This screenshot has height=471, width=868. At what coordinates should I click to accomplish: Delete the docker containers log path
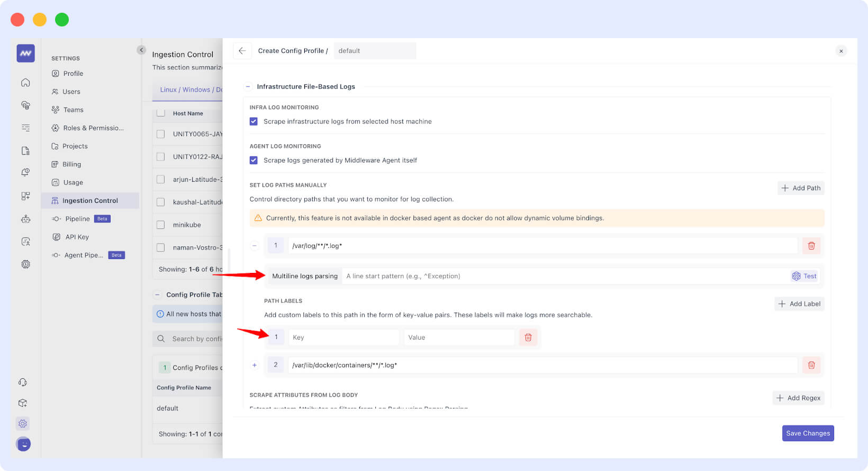point(811,365)
